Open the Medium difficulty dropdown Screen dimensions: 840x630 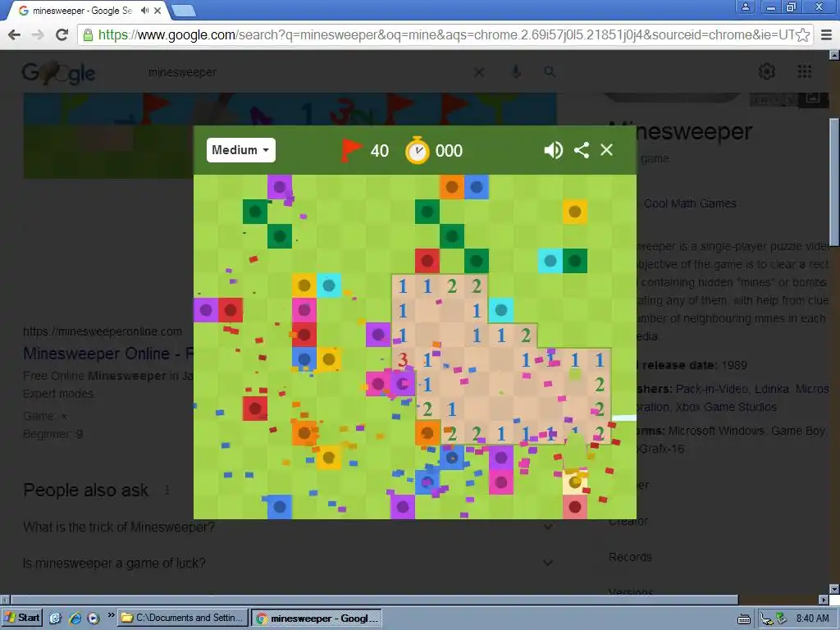tap(241, 150)
